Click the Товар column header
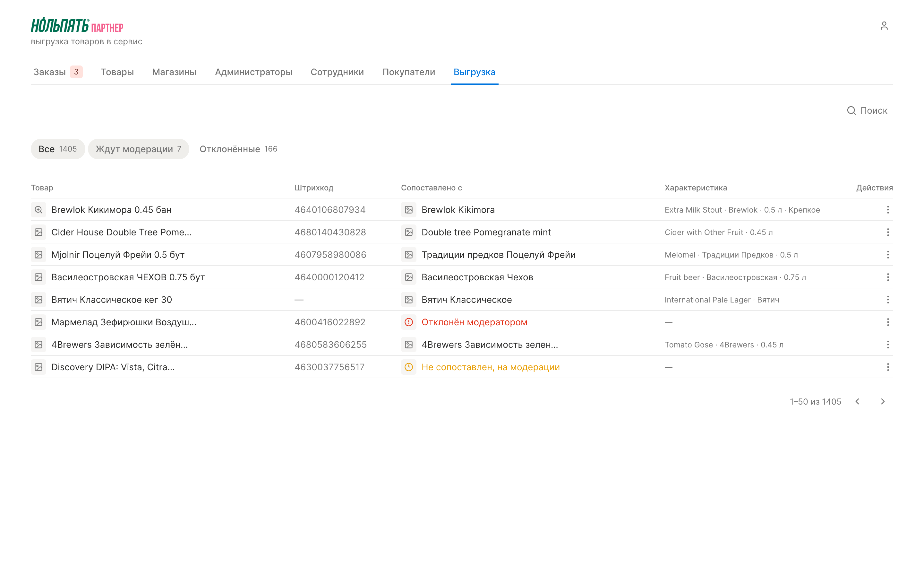Image resolution: width=924 pixels, height=578 pixels. click(42, 188)
